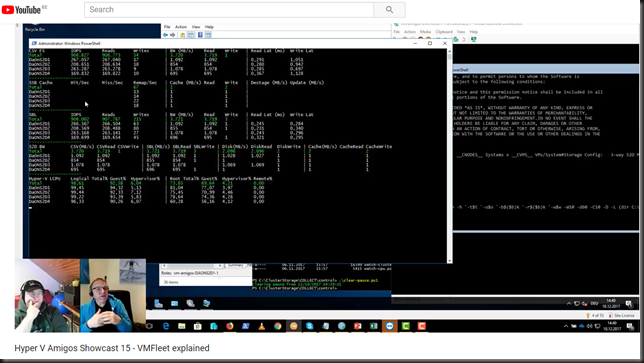Click the Forward arrow in MMC toolbar

click(172, 35)
